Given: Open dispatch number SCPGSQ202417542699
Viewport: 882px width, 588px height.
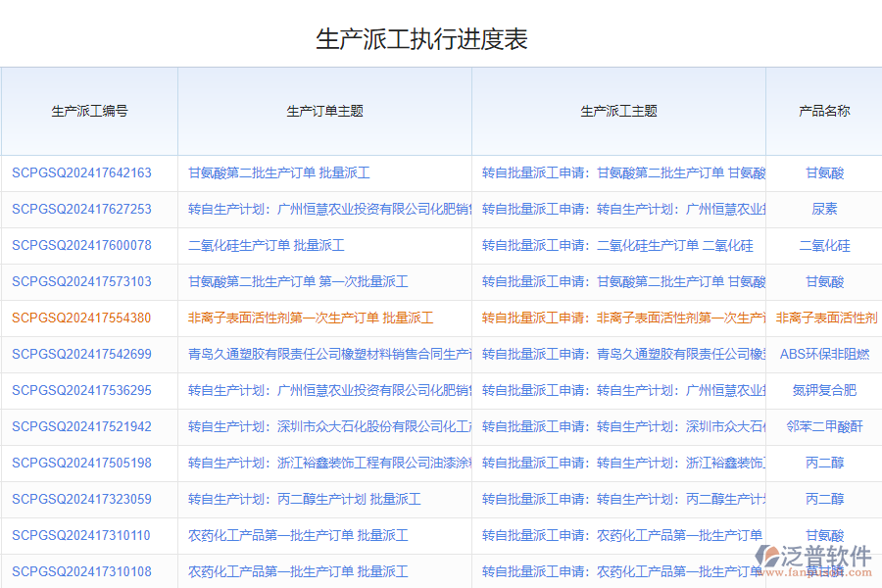Looking at the screenshot, I should tap(81, 355).
